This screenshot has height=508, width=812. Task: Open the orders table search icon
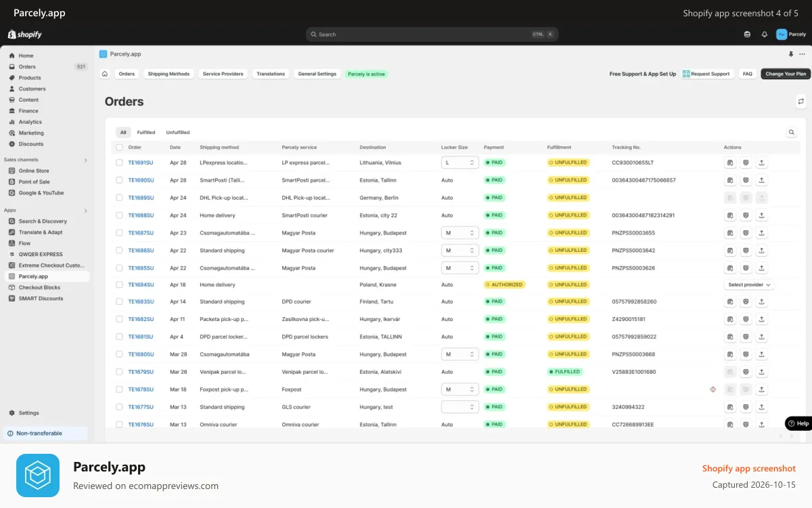pos(792,133)
